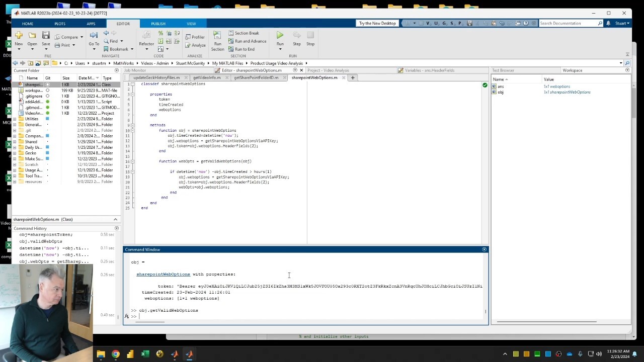Open the APPS ribbon tab
Viewport: 644px width, 362px height.
pos(91,24)
